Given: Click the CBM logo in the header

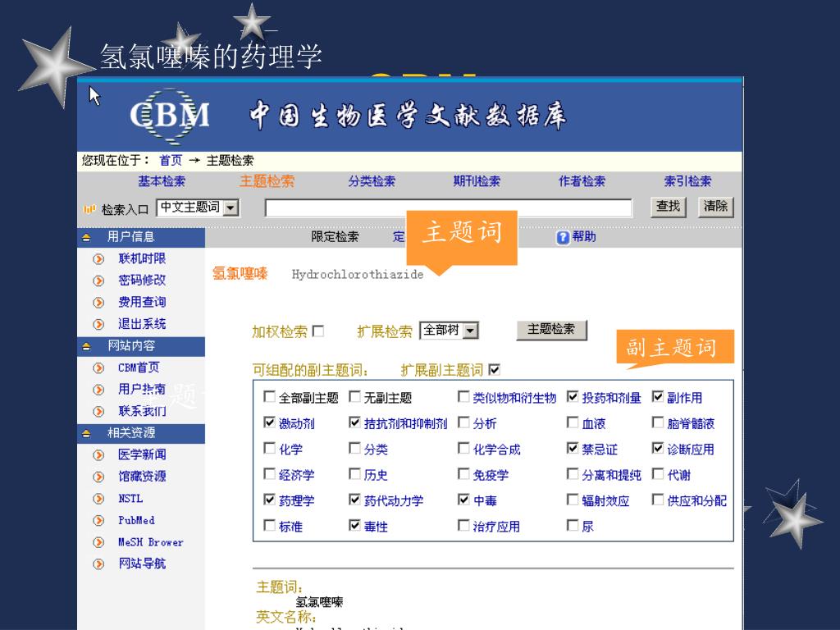Looking at the screenshot, I should [169, 115].
